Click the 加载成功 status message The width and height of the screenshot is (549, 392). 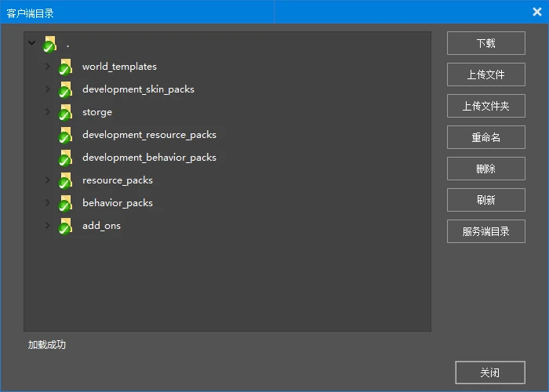click(x=47, y=345)
